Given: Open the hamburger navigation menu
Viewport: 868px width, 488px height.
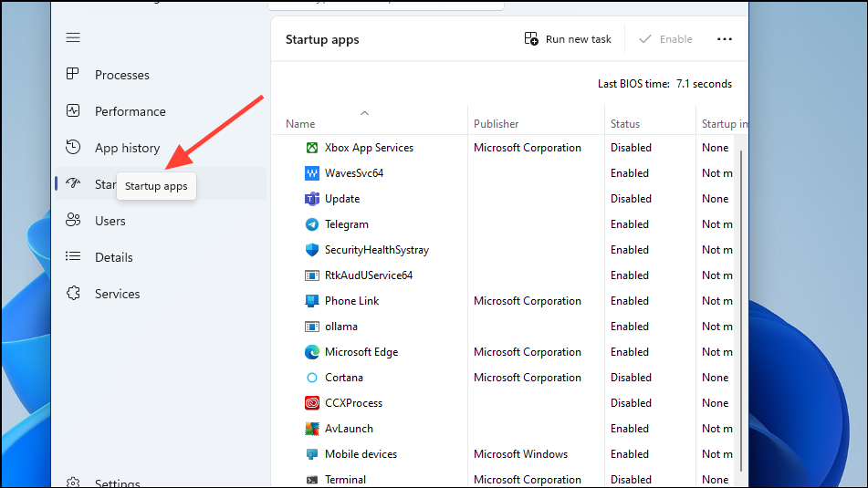Looking at the screenshot, I should pyautogui.click(x=73, y=37).
